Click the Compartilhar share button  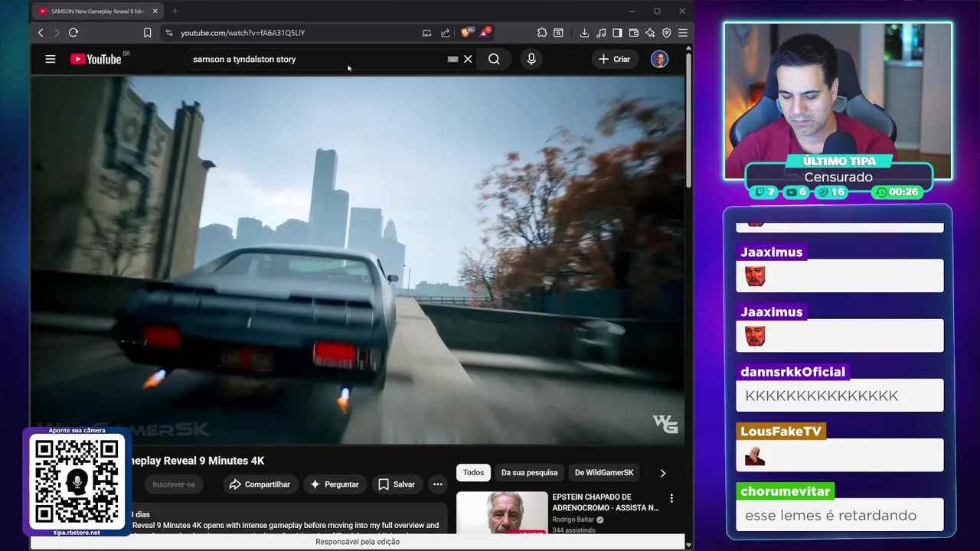(x=260, y=484)
